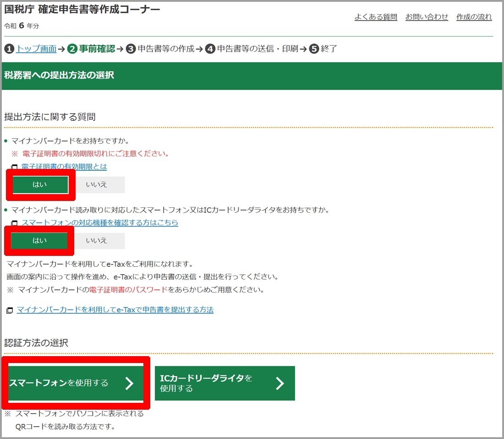
Task: Click 提出方法に関する質問 heading
Action: (x=50, y=117)
